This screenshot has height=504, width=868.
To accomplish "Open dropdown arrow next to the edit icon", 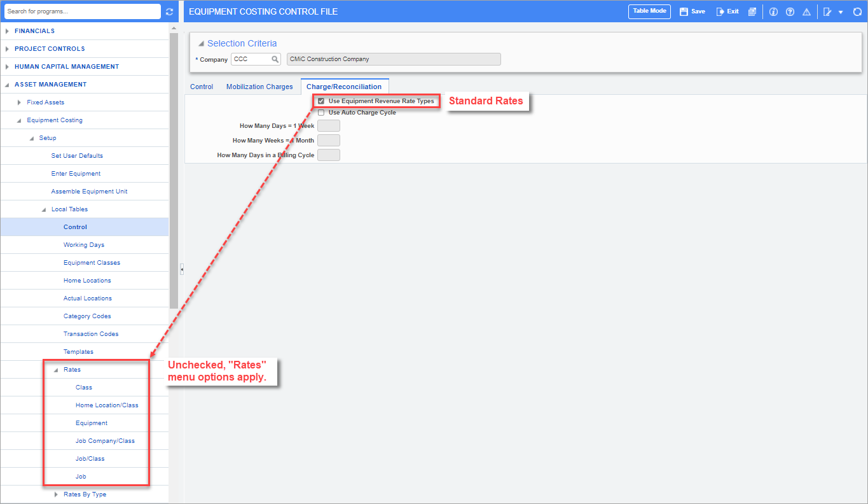I will tap(841, 12).
